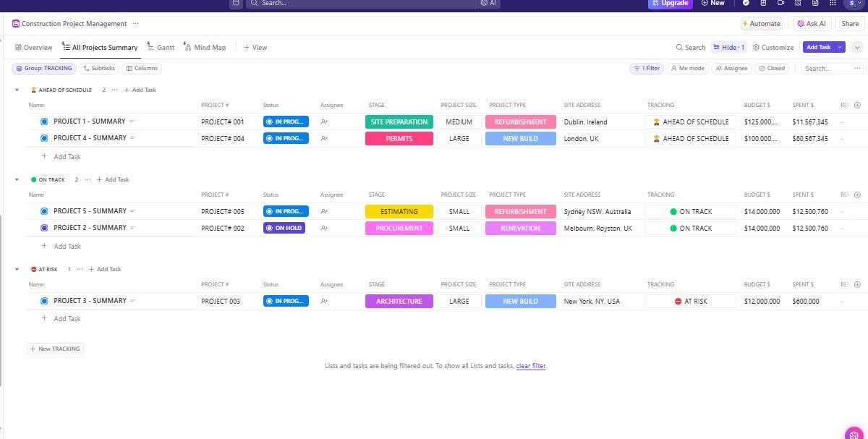Collapse the AT RISK group
Image resolution: width=868 pixels, height=439 pixels.
(17, 269)
